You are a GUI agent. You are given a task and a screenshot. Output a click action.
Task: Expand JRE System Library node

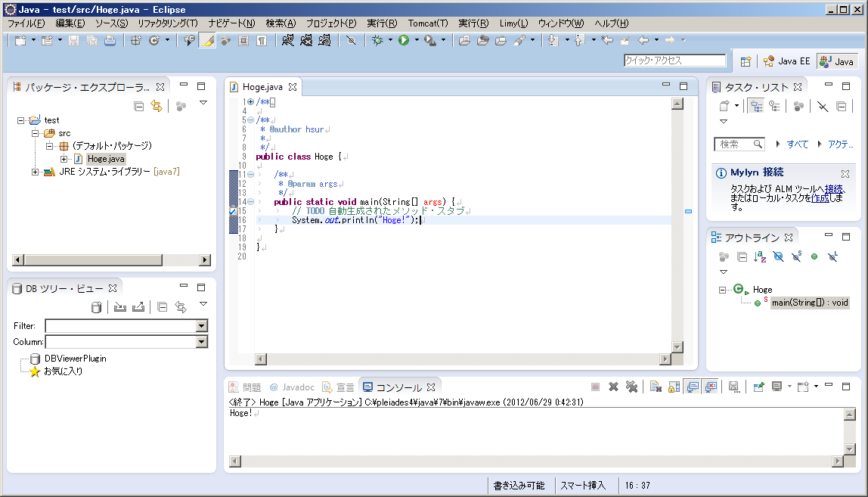(x=36, y=172)
